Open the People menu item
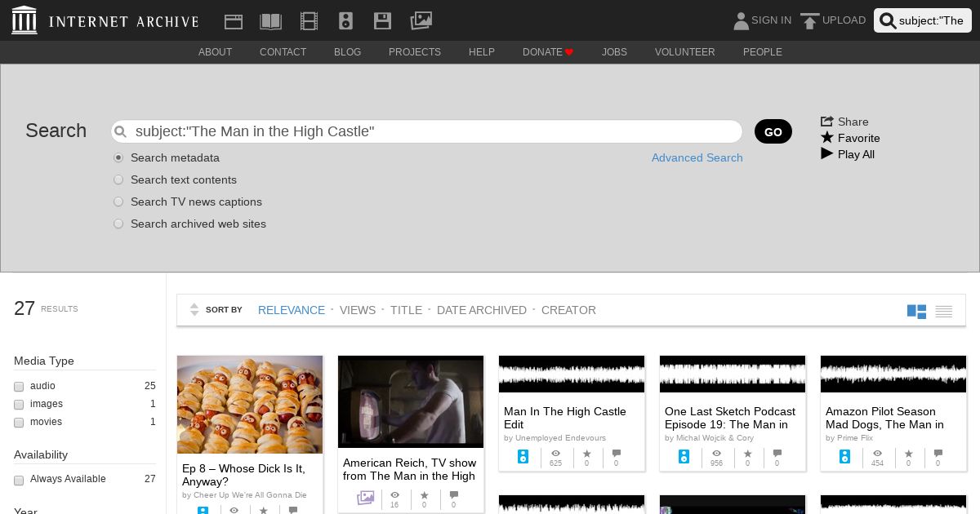Viewport: 980px width, 514px height. (x=763, y=52)
